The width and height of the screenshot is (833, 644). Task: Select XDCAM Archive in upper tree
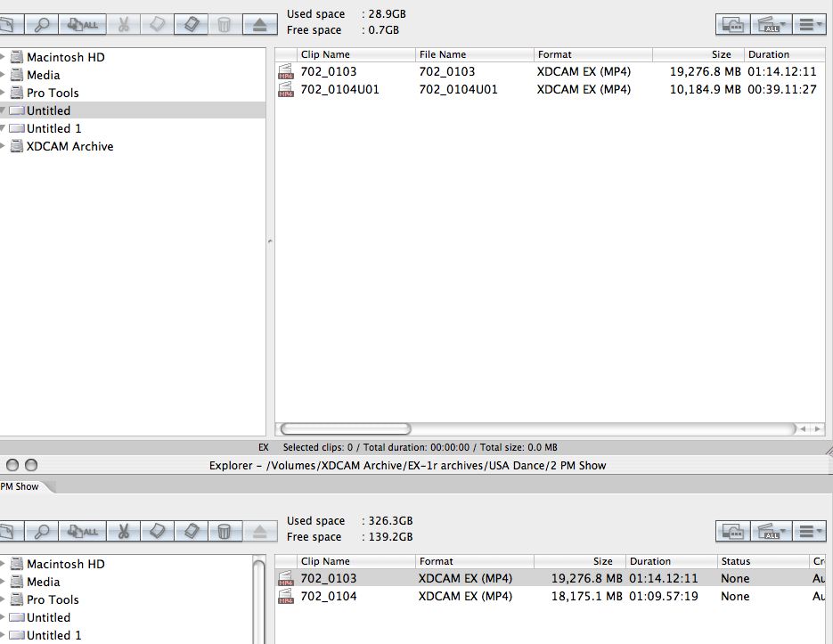click(69, 146)
